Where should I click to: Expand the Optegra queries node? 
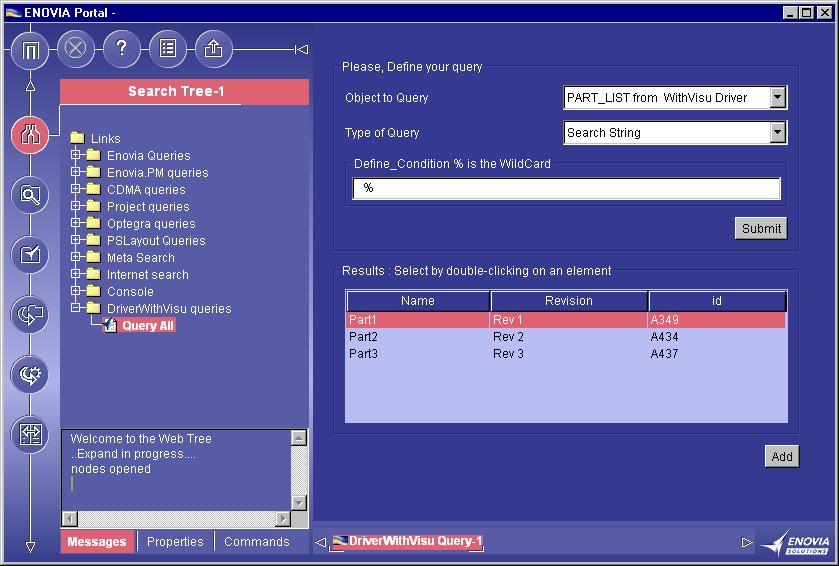point(75,223)
